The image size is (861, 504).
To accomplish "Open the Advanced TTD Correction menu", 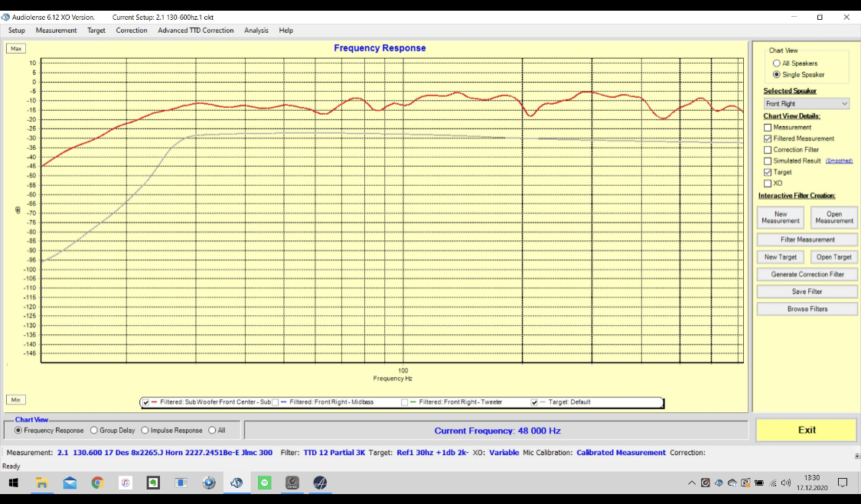I will click(x=195, y=31).
